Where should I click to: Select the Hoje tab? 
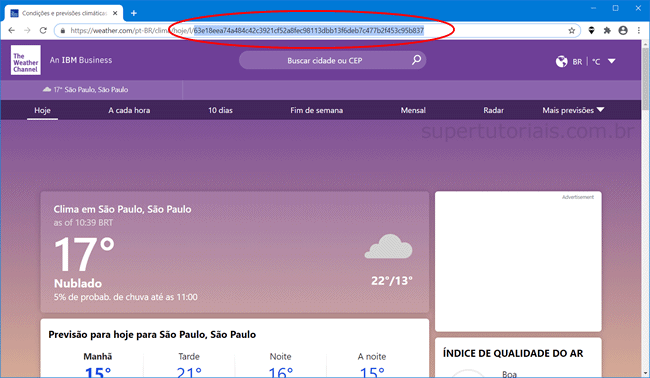[42, 110]
